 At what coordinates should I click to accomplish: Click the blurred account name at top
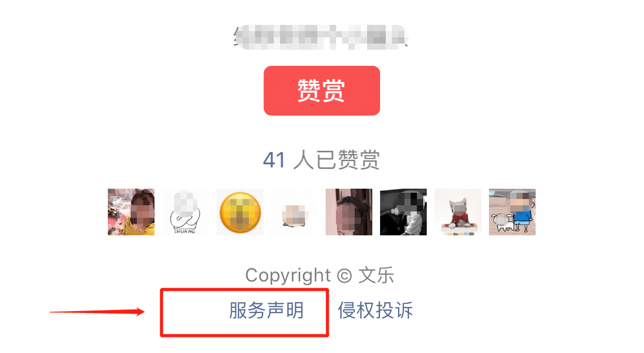(321, 37)
